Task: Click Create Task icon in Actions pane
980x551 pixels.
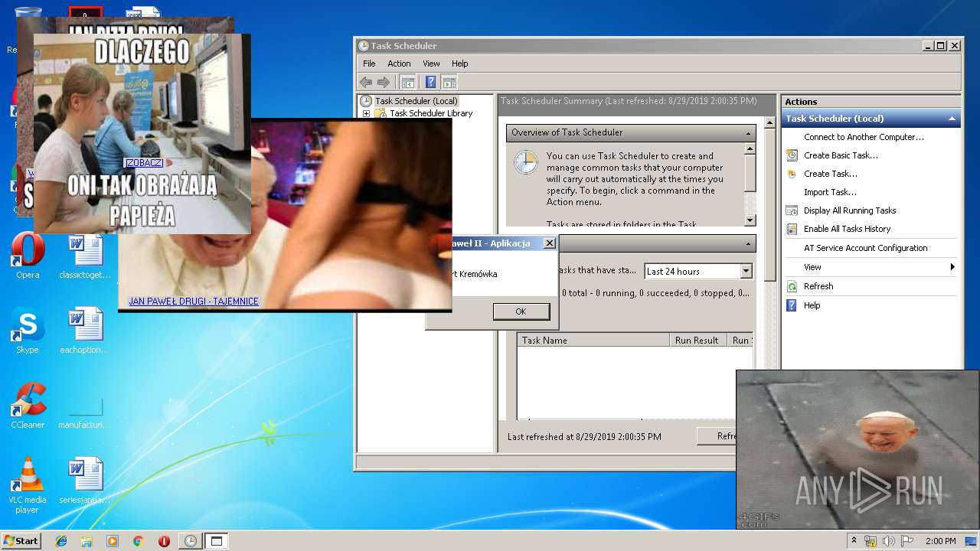Action: pos(792,174)
